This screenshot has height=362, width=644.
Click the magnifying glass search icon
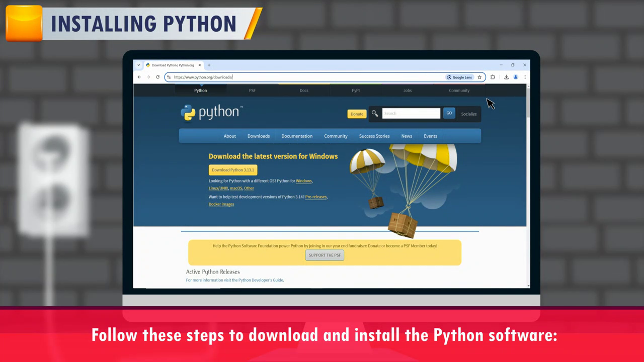coord(375,114)
